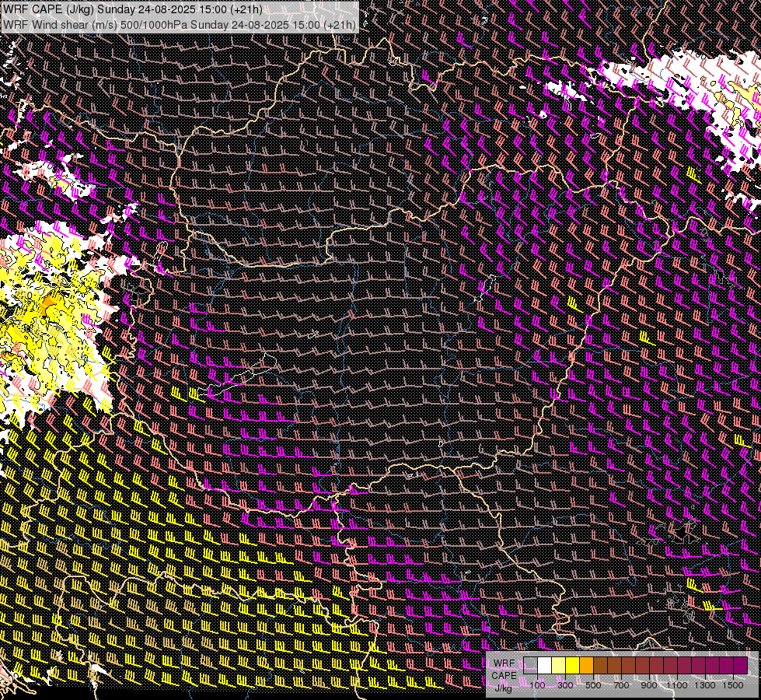Select the gray legend swatch below 100
Viewport: 761px width, 700px height.
[x=530, y=665]
